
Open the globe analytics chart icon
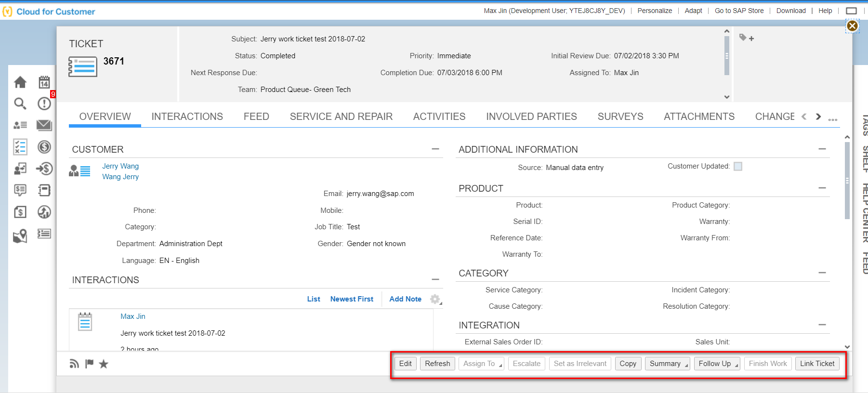(x=44, y=212)
